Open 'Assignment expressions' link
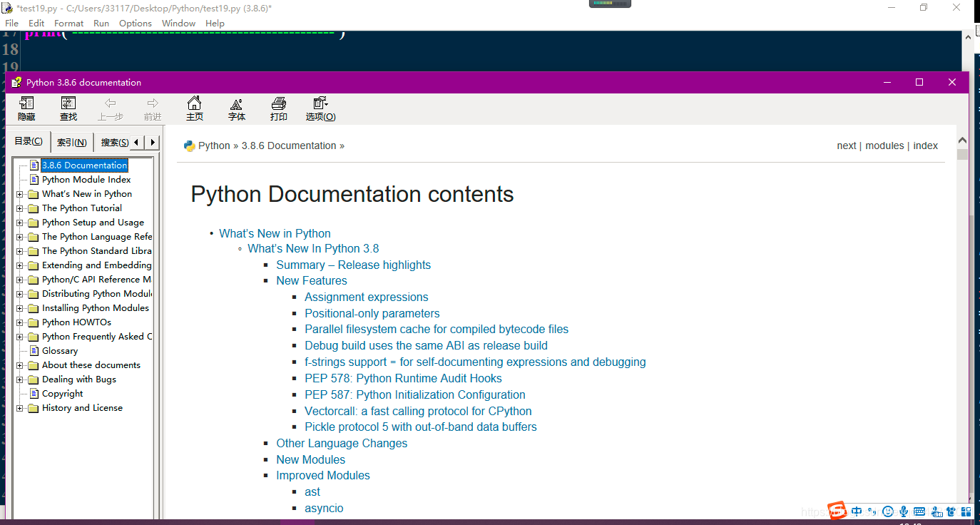This screenshot has width=980, height=525. 367,297
